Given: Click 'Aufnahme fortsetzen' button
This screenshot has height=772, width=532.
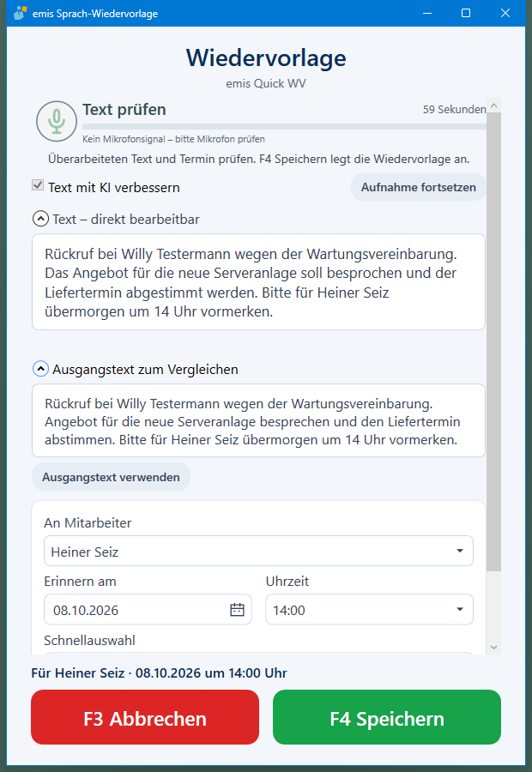Looking at the screenshot, I should click(418, 187).
